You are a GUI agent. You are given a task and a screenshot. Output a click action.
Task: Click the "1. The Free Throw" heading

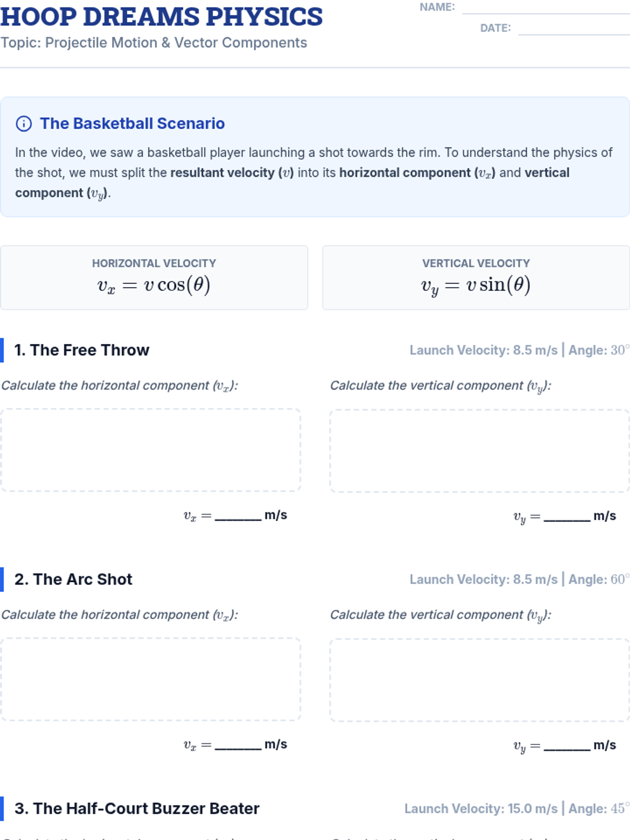[82, 350]
